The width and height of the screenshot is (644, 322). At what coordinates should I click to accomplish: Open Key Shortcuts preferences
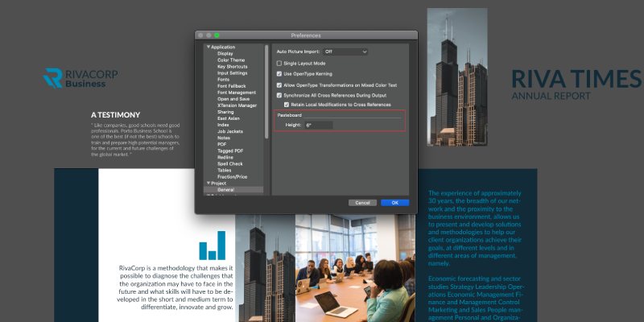[232, 67]
